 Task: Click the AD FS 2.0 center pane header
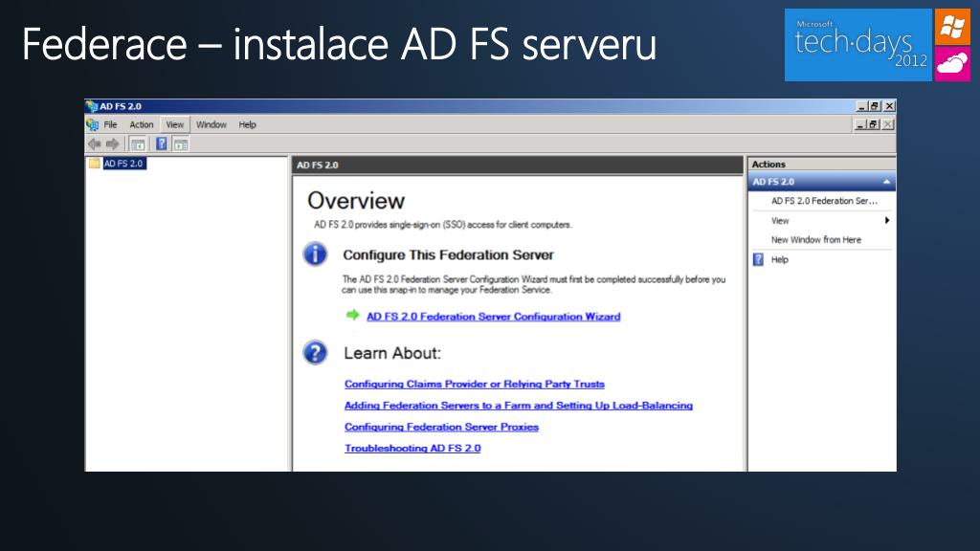coord(518,165)
